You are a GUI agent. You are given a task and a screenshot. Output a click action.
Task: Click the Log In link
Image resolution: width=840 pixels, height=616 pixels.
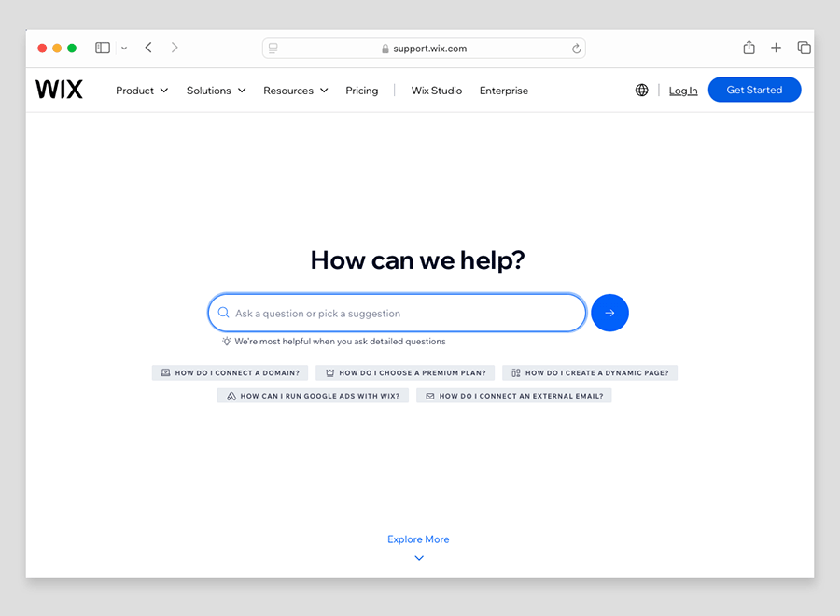(683, 91)
